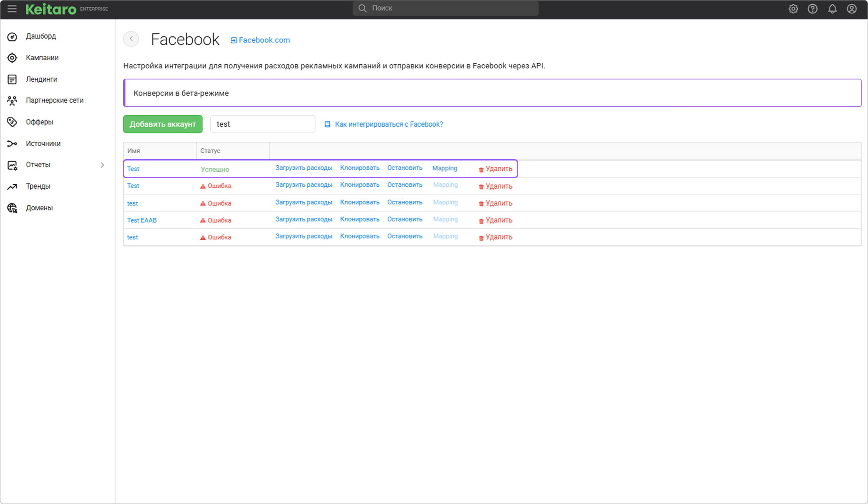Viewport: 868px width, 504px height.
Task: Go back using the round arrow button
Action: (x=131, y=39)
